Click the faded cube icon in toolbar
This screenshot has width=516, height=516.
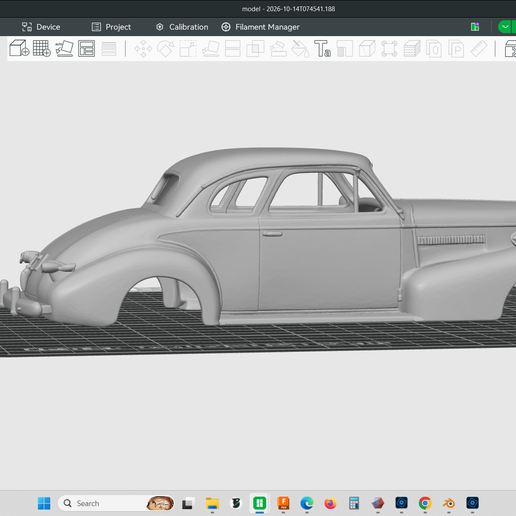[x=367, y=49]
